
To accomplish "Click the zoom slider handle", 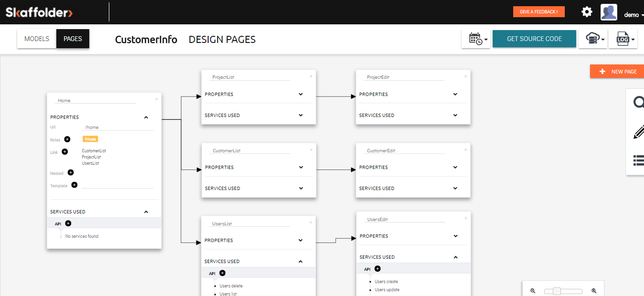I will point(557,291).
